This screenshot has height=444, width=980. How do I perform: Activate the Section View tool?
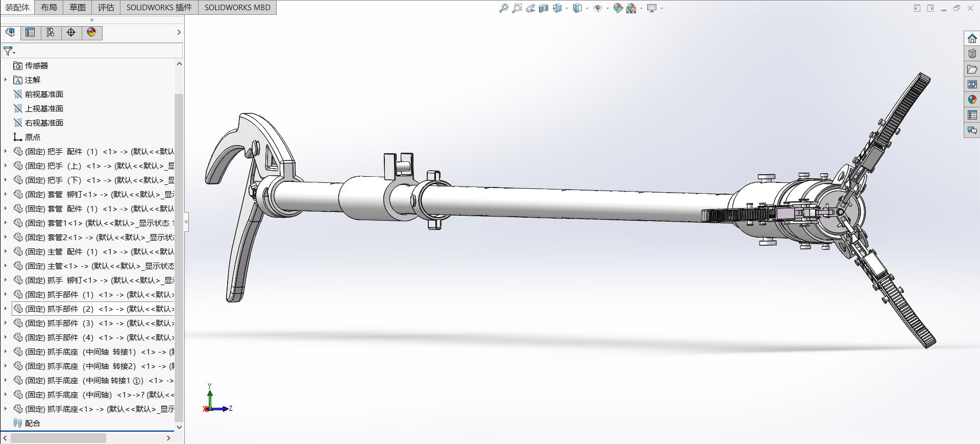click(544, 8)
